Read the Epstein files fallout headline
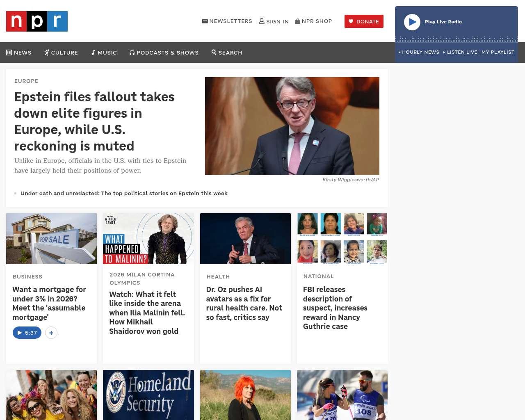 (94, 121)
